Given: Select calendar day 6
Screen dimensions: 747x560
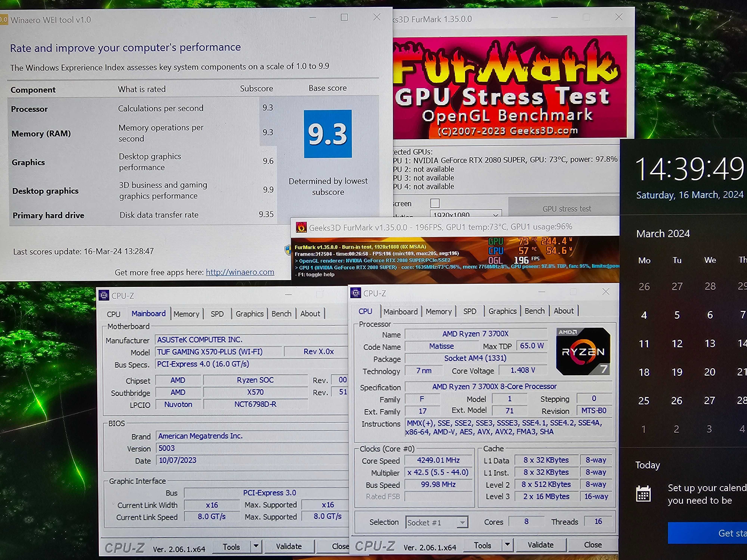Looking at the screenshot, I should [710, 315].
